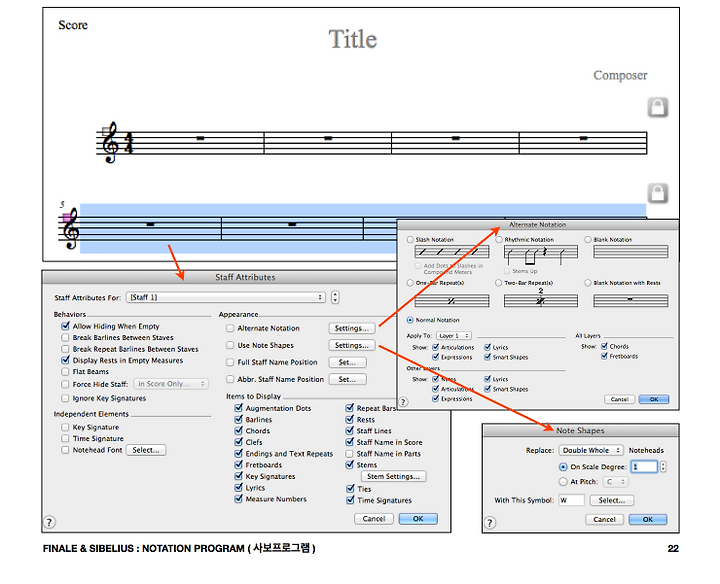Image resolution: width=720 pixels, height=584 pixels.
Task: Check Abbr. Staff Name Position
Action: (x=230, y=379)
